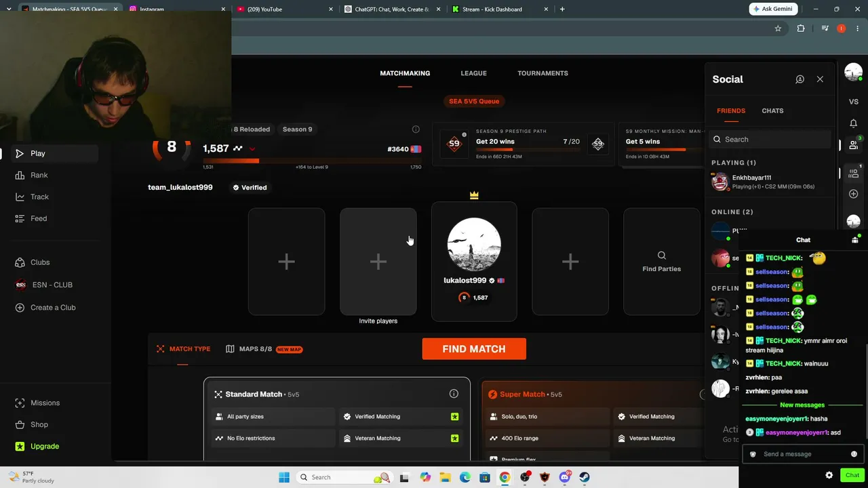Open the Steam app in the taskbar
Screen dimensions: 868x488
[x=584, y=477]
